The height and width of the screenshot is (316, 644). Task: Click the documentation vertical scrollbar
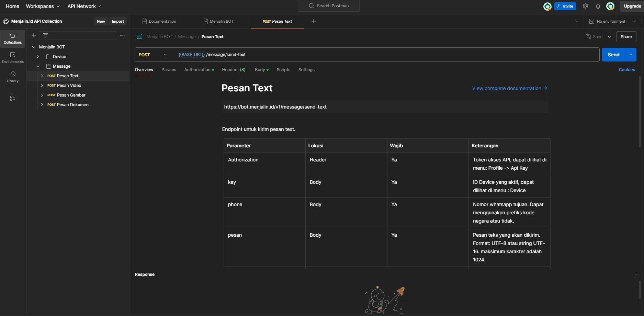click(640, 112)
